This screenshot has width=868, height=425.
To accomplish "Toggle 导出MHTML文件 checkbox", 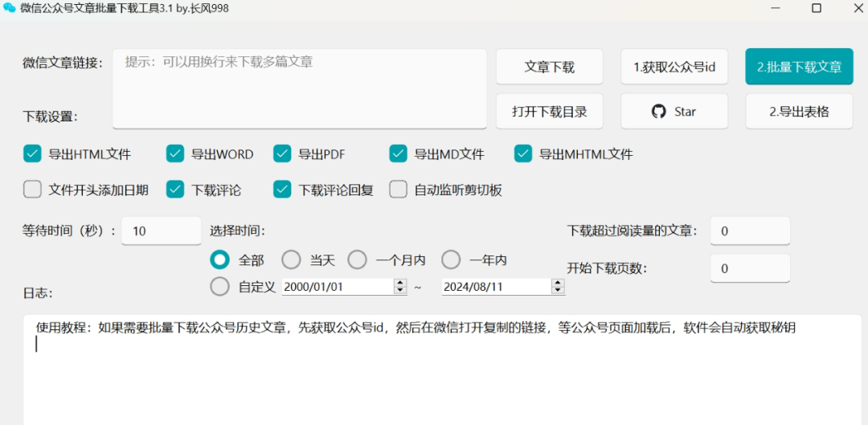I will tap(523, 153).
